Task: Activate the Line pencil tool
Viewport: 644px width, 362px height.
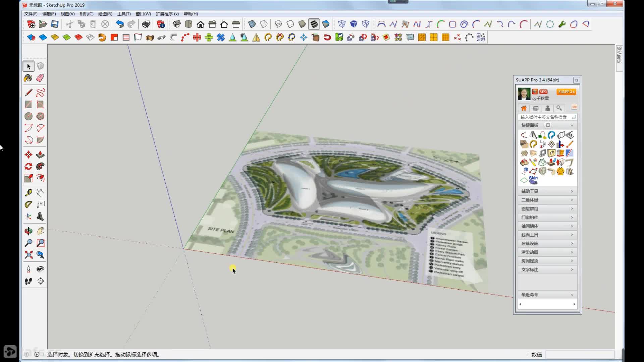Action: (29, 93)
